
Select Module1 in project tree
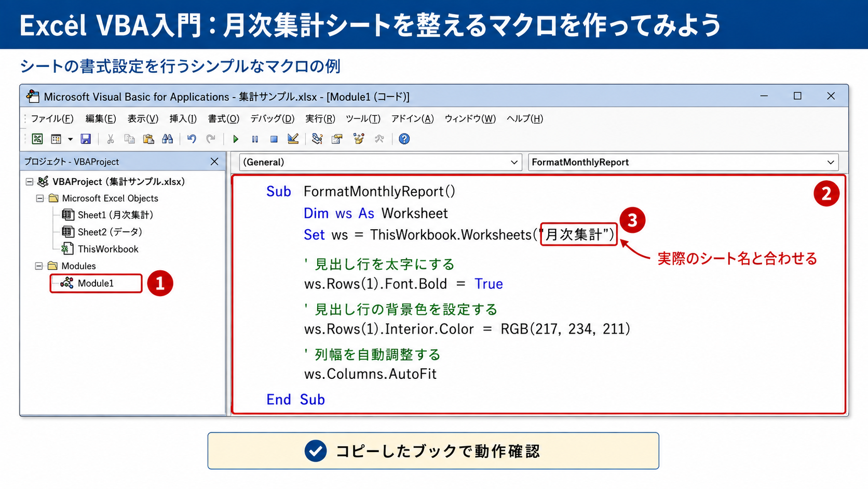[96, 283]
